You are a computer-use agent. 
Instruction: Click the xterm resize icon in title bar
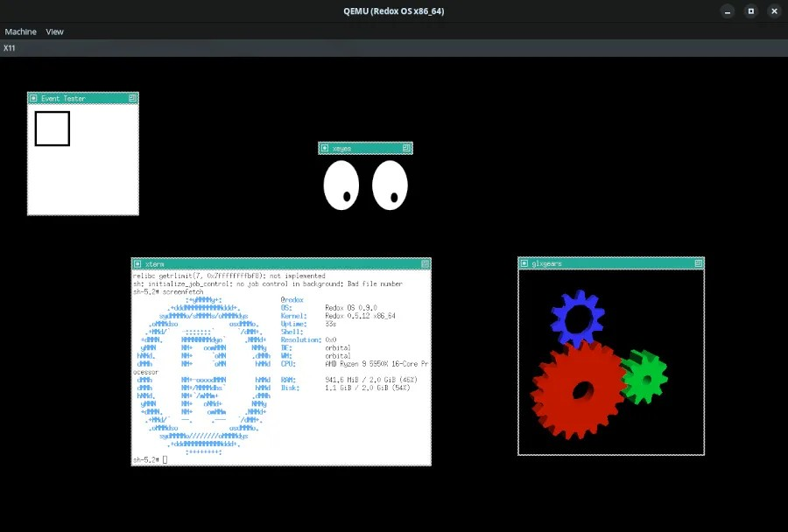pos(426,262)
